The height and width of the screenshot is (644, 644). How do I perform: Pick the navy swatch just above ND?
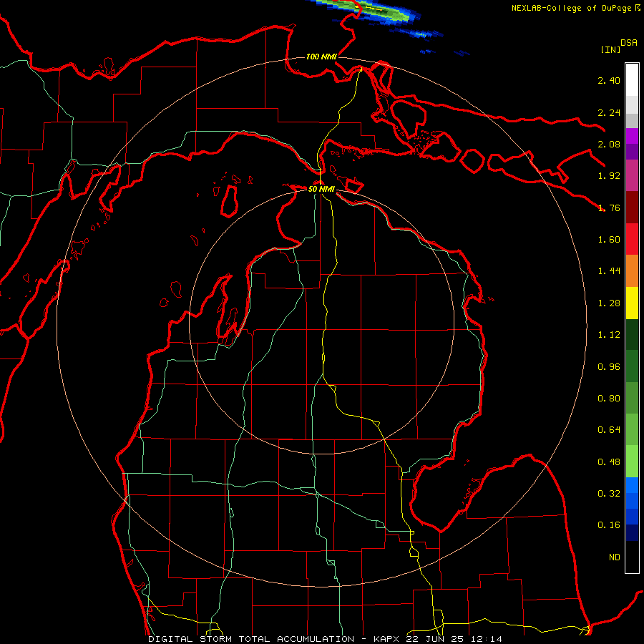(632, 533)
